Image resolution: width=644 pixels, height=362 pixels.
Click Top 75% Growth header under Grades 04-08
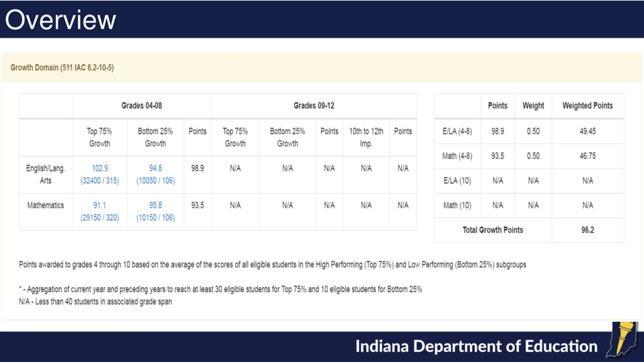(100, 137)
